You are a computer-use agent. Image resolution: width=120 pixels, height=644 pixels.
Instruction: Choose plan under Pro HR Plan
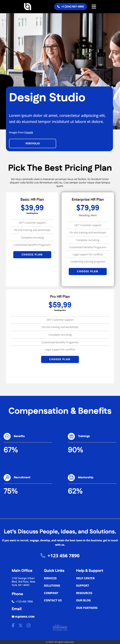click(x=60, y=359)
